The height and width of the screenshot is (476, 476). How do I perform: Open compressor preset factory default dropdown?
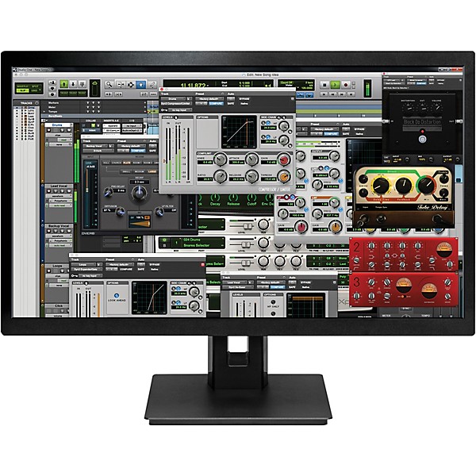[209, 98]
